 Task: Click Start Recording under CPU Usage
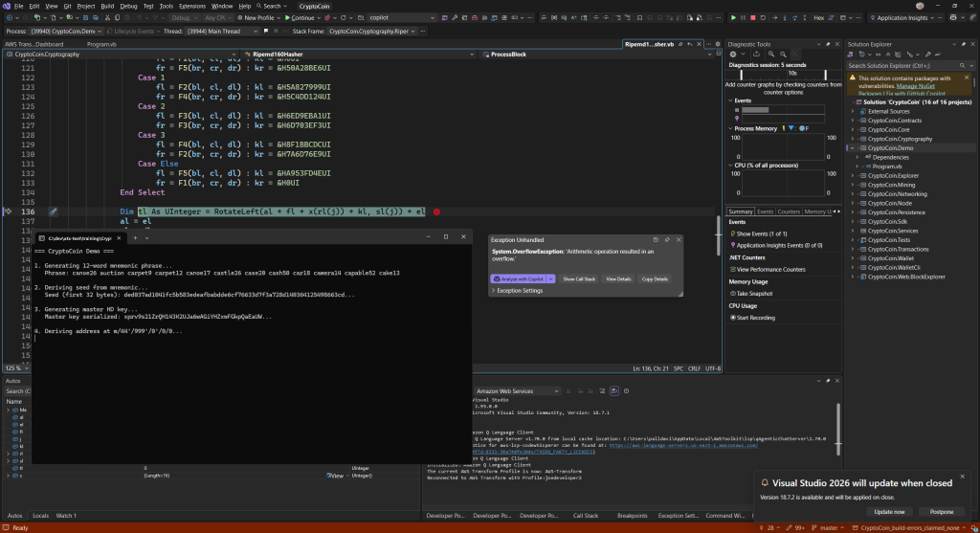pos(752,318)
